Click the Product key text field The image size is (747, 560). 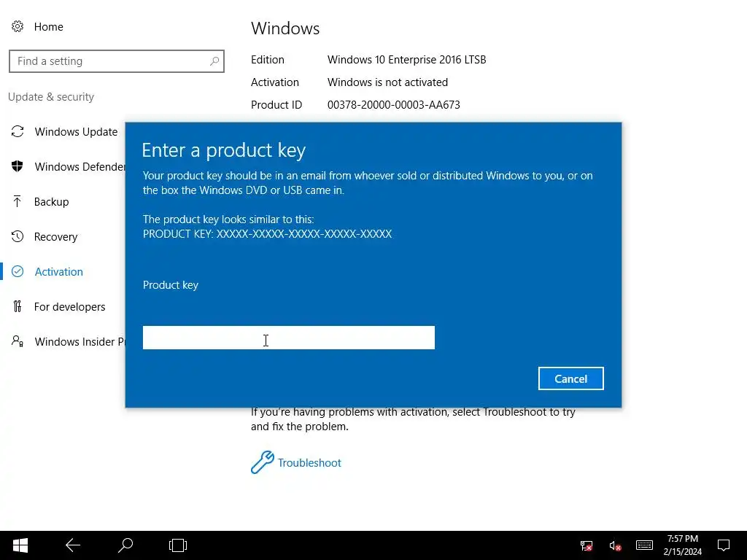[289, 338]
